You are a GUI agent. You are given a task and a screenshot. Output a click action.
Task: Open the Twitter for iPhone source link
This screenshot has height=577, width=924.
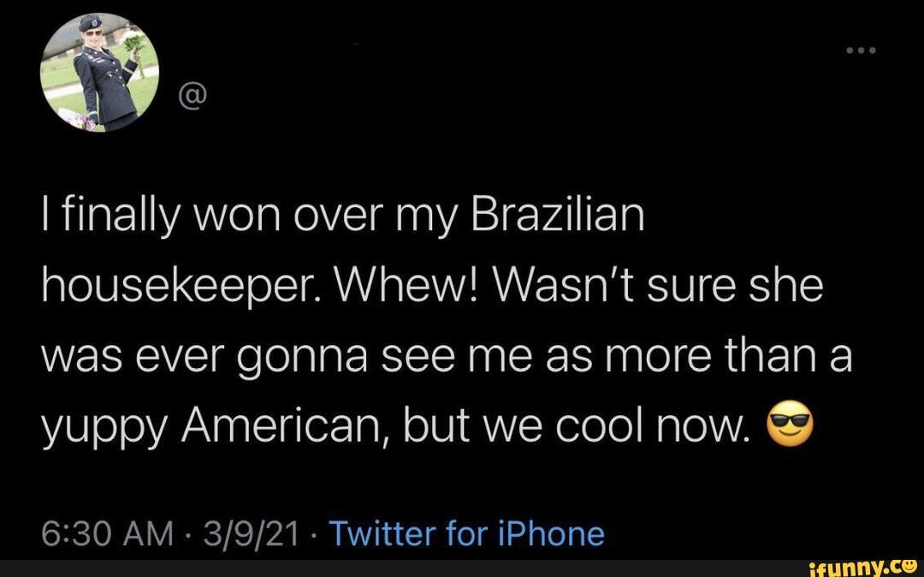466,534
